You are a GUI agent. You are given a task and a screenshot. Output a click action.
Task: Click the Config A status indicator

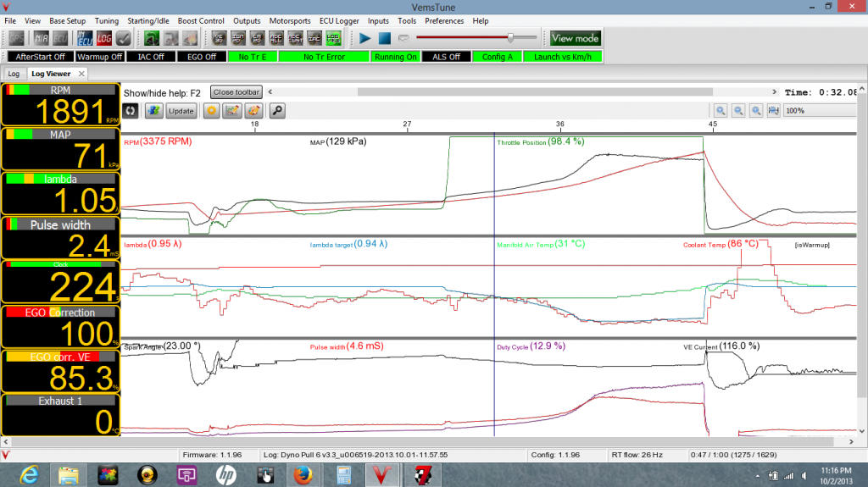point(497,57)
